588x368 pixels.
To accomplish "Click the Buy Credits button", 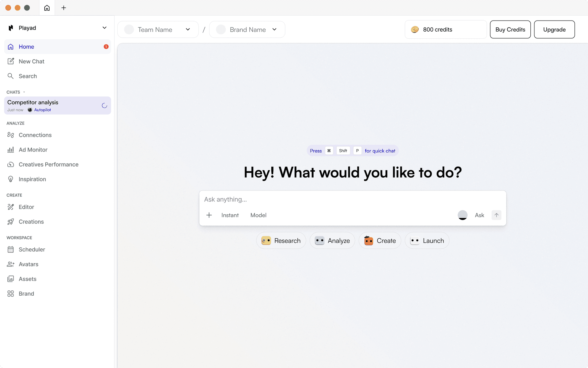I will click(x=510, y=29).
